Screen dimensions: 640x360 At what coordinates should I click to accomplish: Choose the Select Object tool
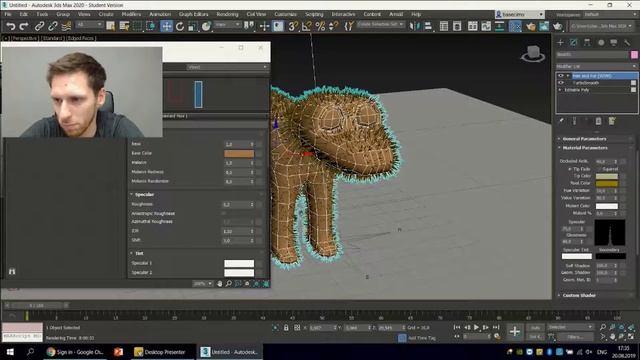coord(111,27)
